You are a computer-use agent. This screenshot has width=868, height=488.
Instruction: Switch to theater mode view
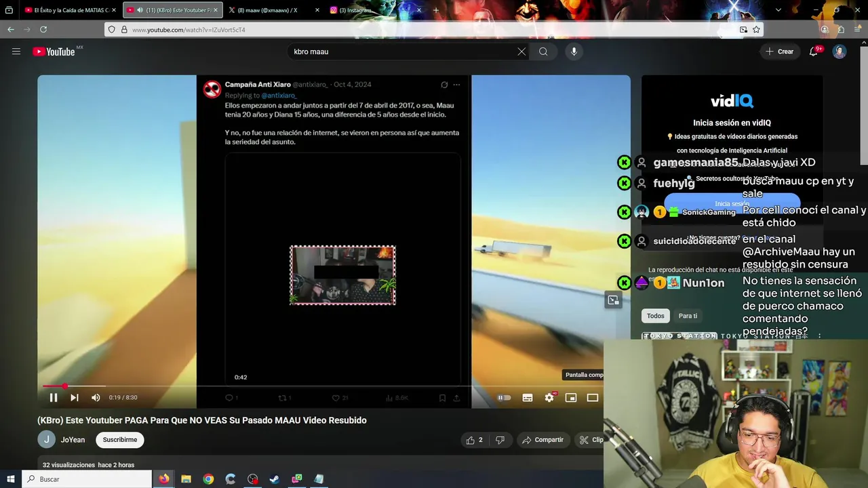click(592, 398)
